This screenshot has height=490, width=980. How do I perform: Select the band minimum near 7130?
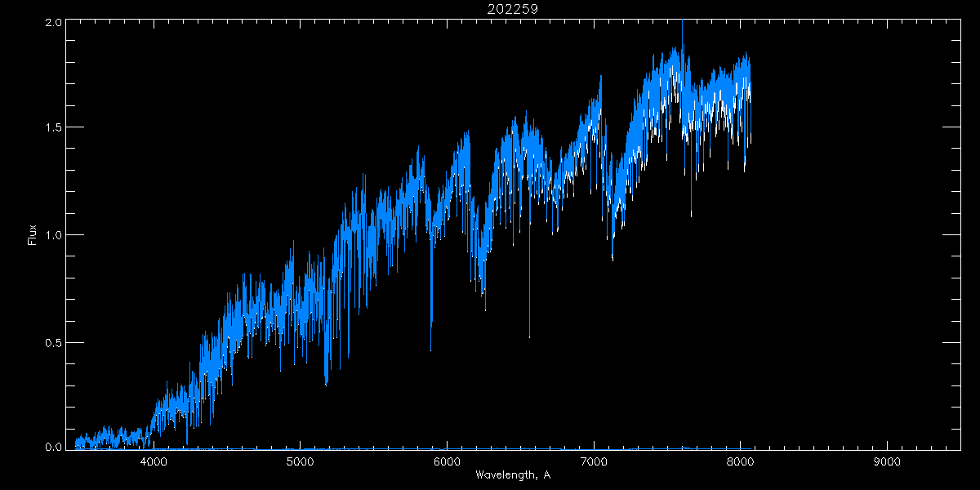click(612, 260)
